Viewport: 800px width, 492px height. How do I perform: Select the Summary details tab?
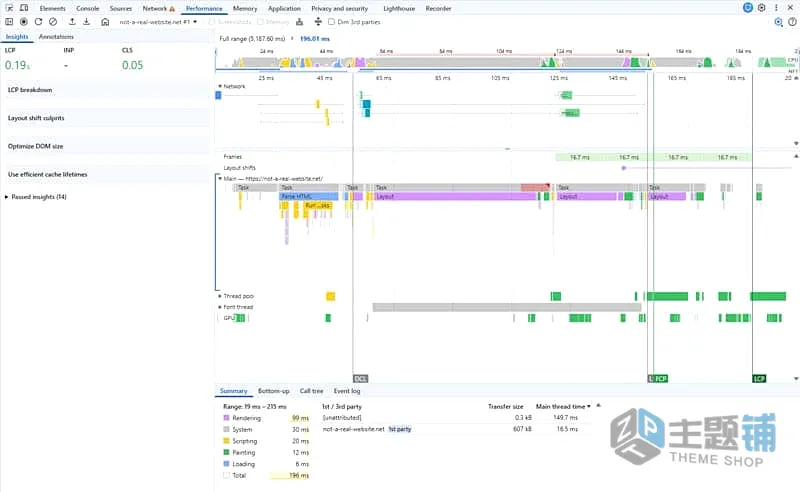[234, 391]
